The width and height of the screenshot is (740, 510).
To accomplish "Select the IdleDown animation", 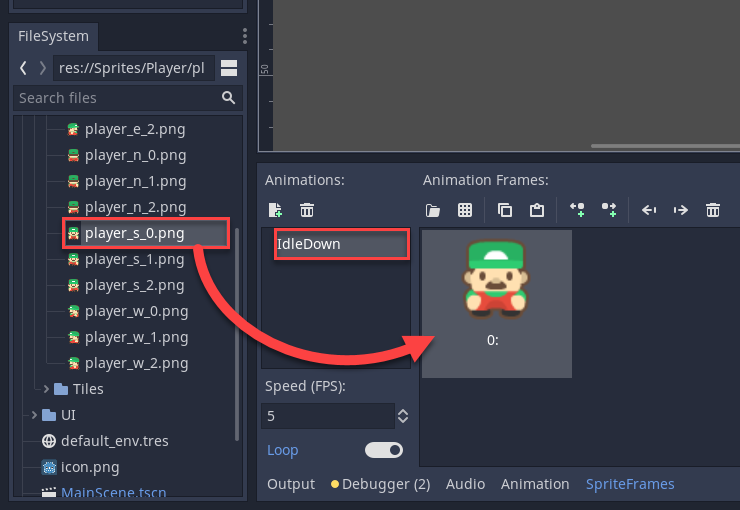I will [342, 244].
